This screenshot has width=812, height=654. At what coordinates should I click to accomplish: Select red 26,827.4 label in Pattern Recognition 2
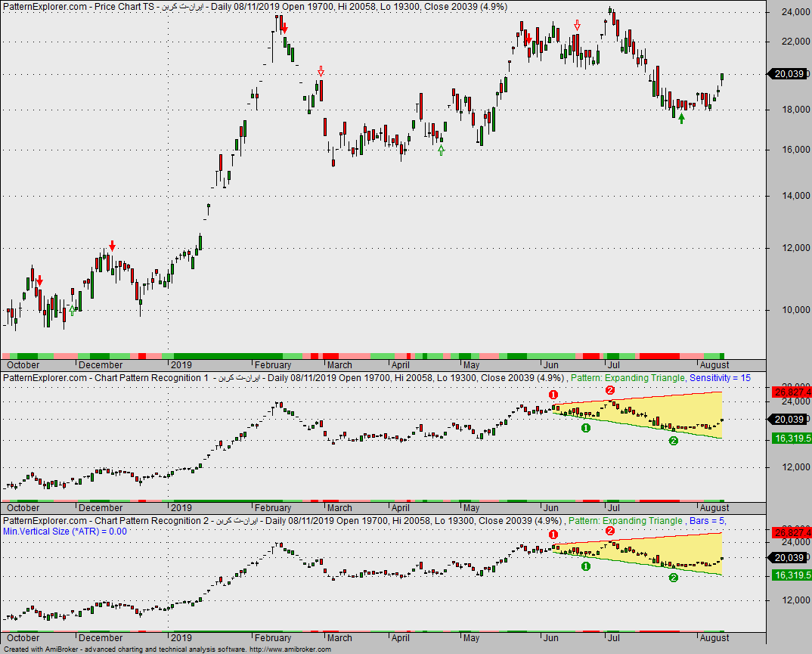(792, 533)
